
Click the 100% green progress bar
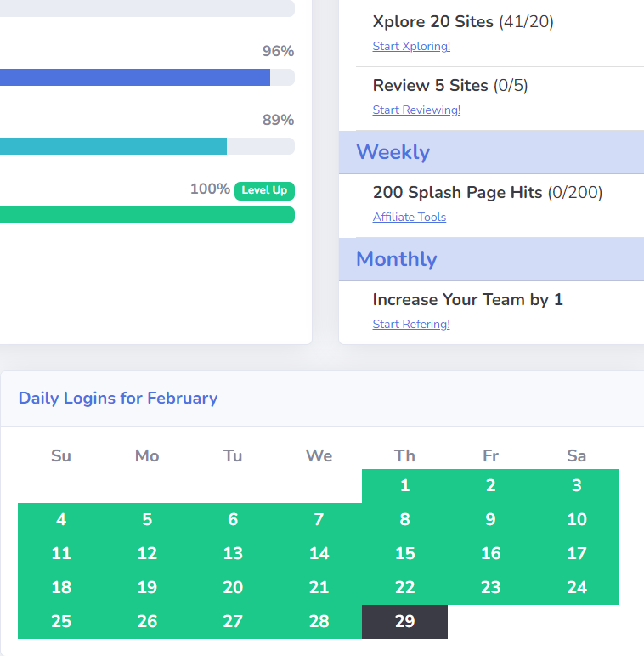[147, 215]
